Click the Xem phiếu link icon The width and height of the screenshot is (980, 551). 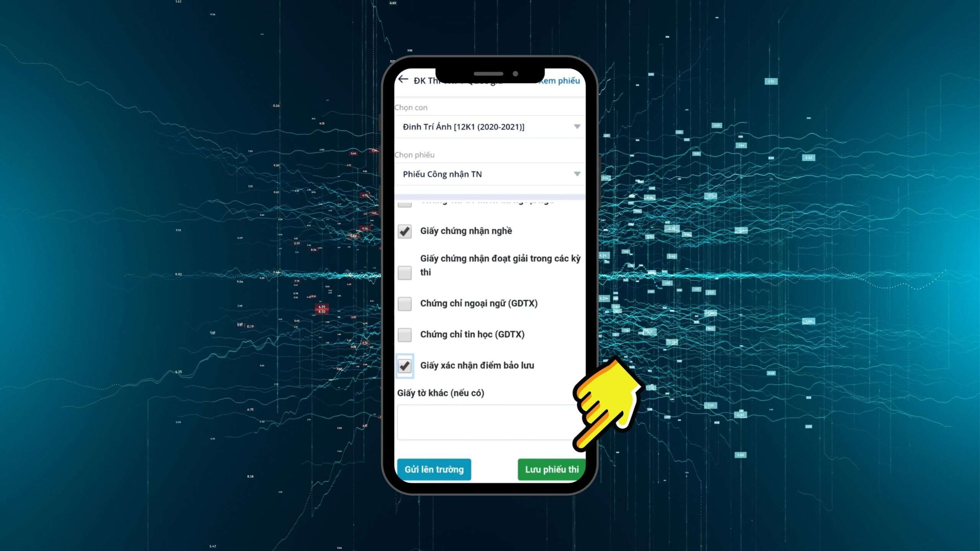tap(559, 81)
